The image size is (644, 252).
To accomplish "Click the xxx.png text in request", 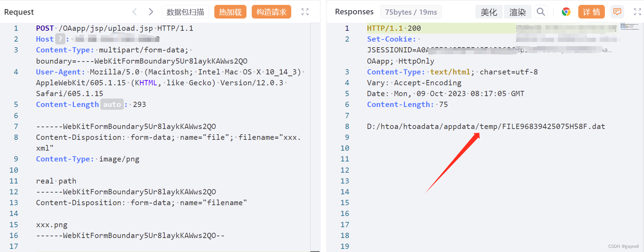I will (x=52, y=225).
